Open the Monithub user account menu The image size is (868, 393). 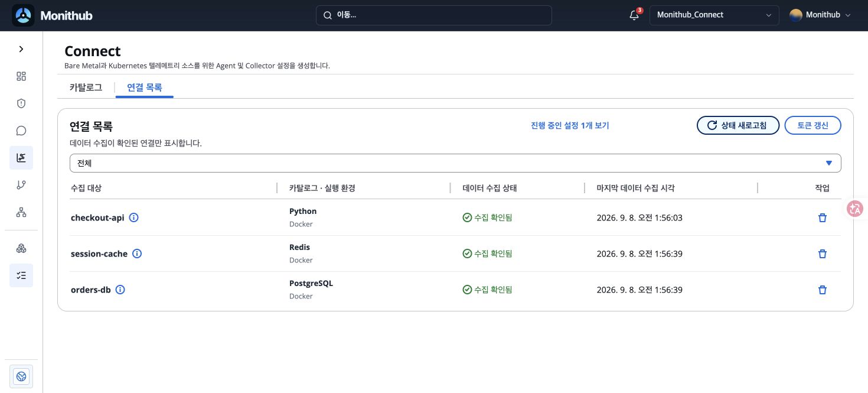(820, 15)
